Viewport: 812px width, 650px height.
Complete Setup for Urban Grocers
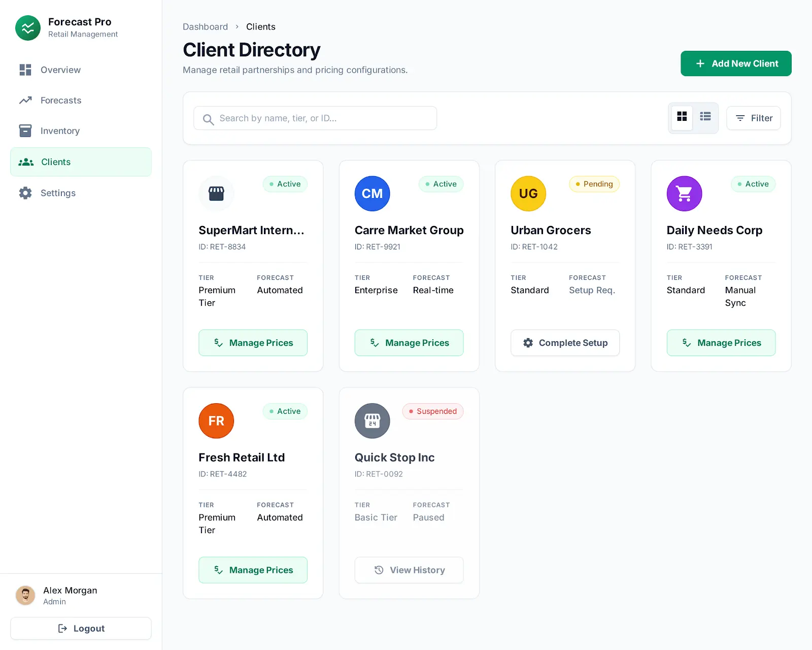click(565, 343)
